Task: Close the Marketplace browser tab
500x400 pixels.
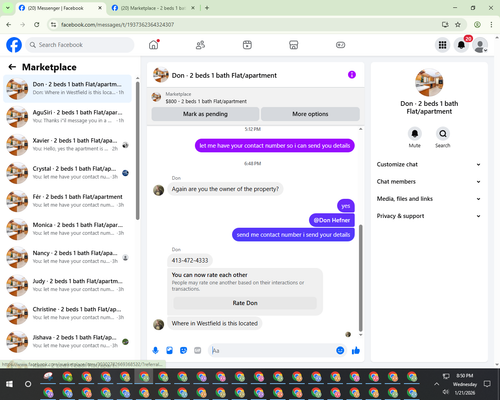Action: point(193,8)
